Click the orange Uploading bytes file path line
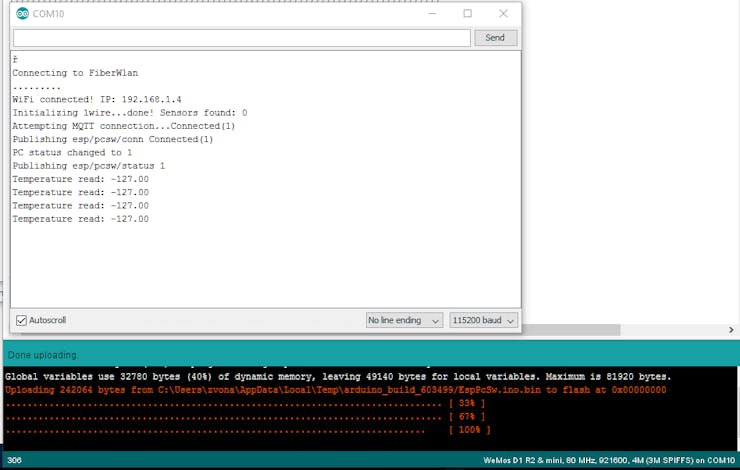This screenshot has height=470, width=740. click(x=335, y=390)
